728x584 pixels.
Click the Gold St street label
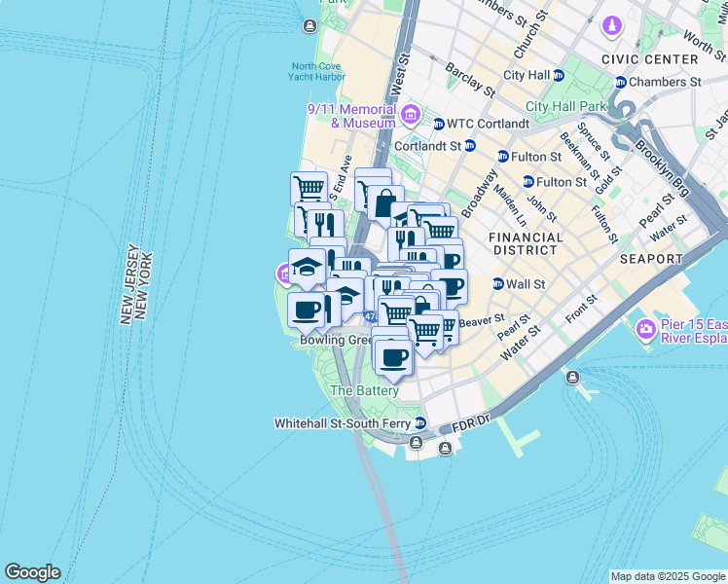pyautogui.click(x=608, y=180)
